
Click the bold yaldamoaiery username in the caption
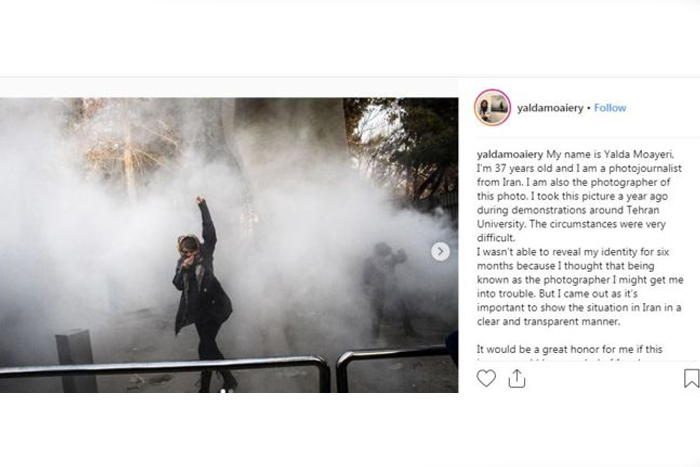point(510,154)
